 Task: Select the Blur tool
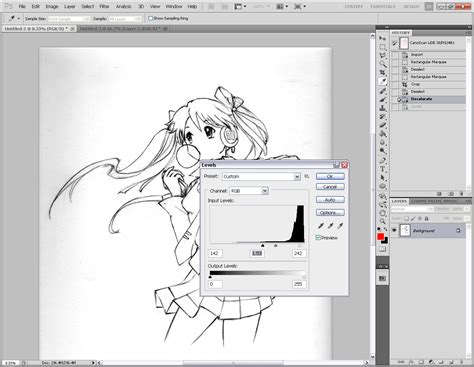click(x=383, y=143)
